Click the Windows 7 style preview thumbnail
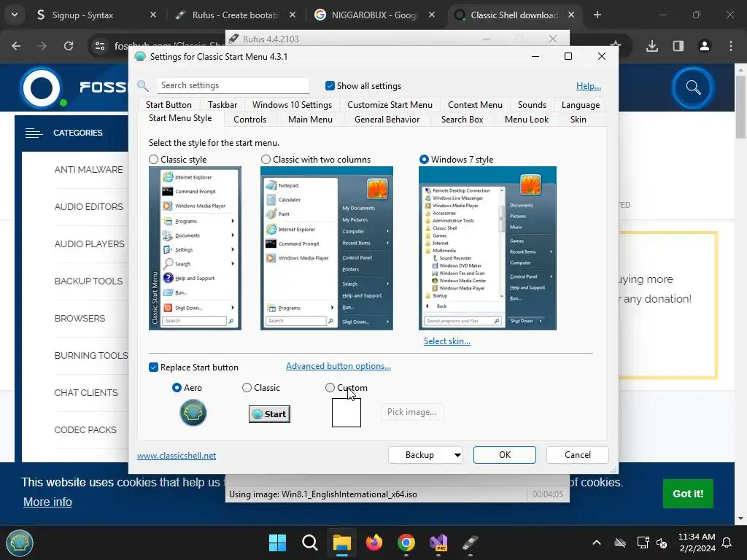Screen dimensions: 747x560 [487, 248]
